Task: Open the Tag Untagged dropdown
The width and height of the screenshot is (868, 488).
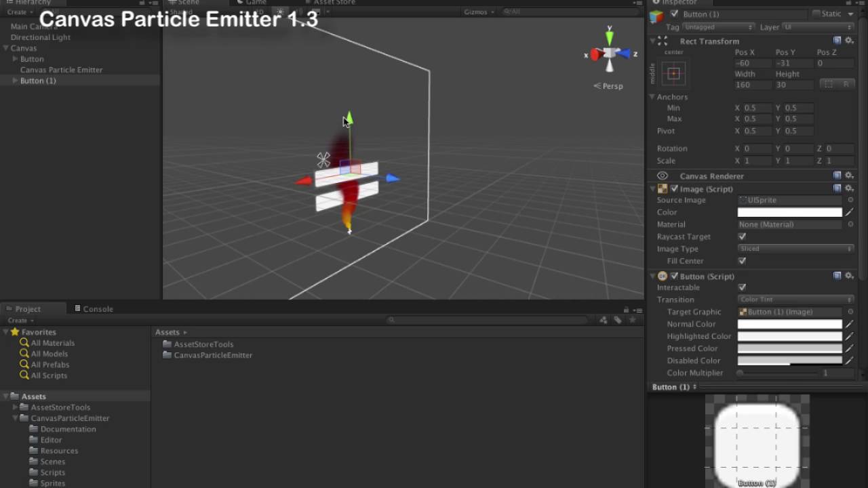Action: 717,26
